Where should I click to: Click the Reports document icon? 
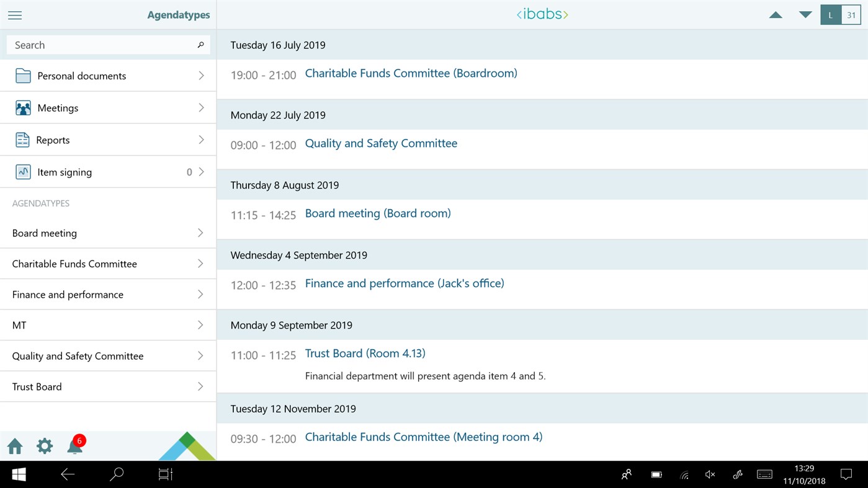click(22, 140)
